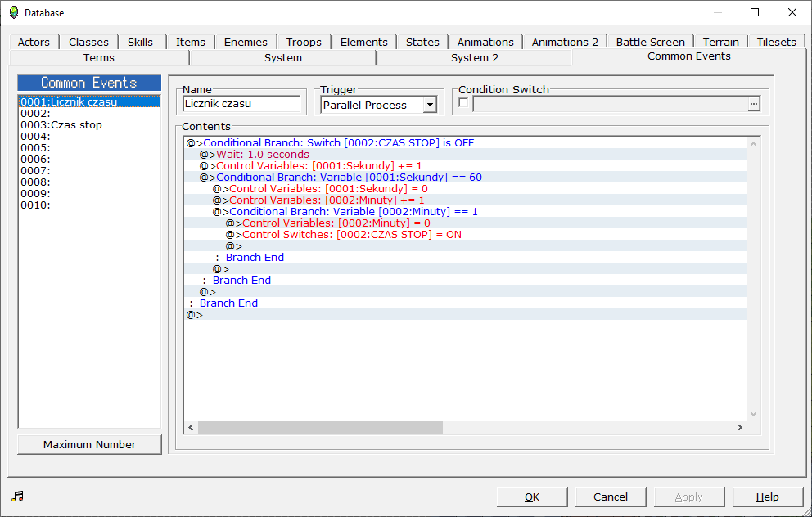Click the Database app icon in title bar

pos(13,12)
